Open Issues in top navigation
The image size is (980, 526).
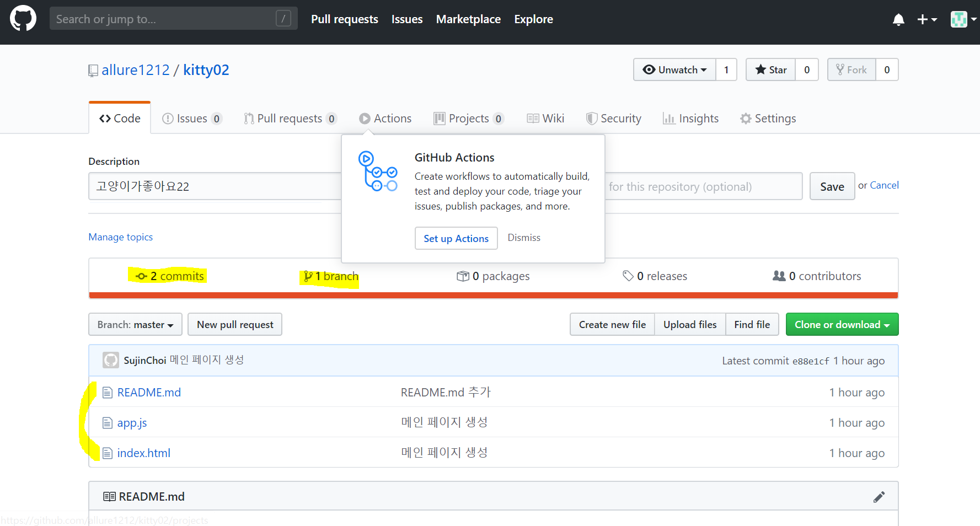point(407,19)
